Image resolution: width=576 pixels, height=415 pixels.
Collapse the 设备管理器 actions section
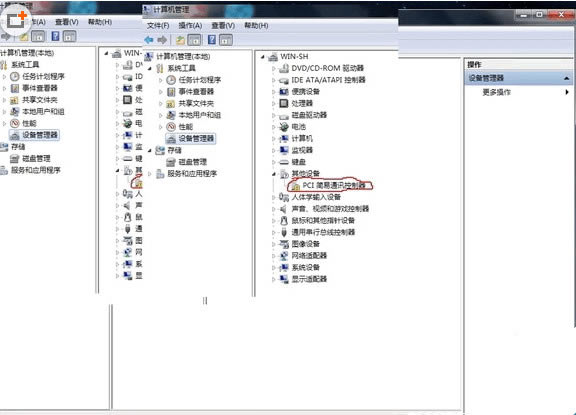tap(566, 78)
